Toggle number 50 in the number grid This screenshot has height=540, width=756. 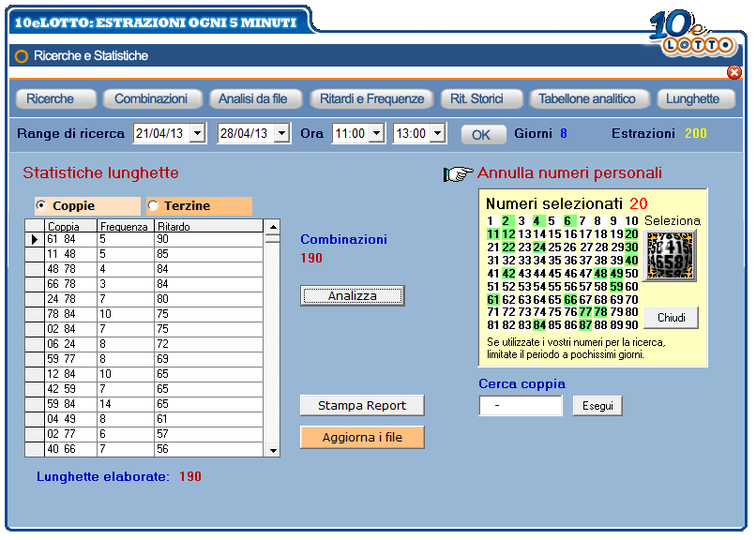(x=631, y=274)
